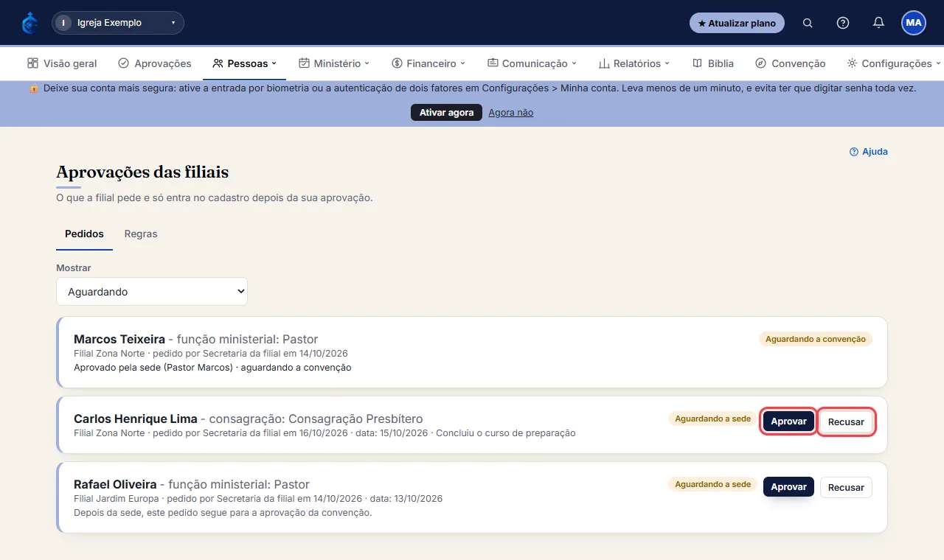Select the Pedidos tab

coord(84,234)
